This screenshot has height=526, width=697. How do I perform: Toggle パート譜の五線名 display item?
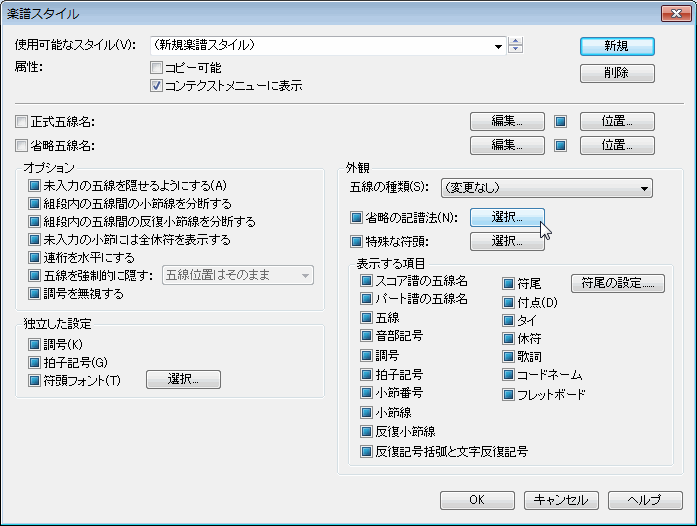[x=366, y=298]
